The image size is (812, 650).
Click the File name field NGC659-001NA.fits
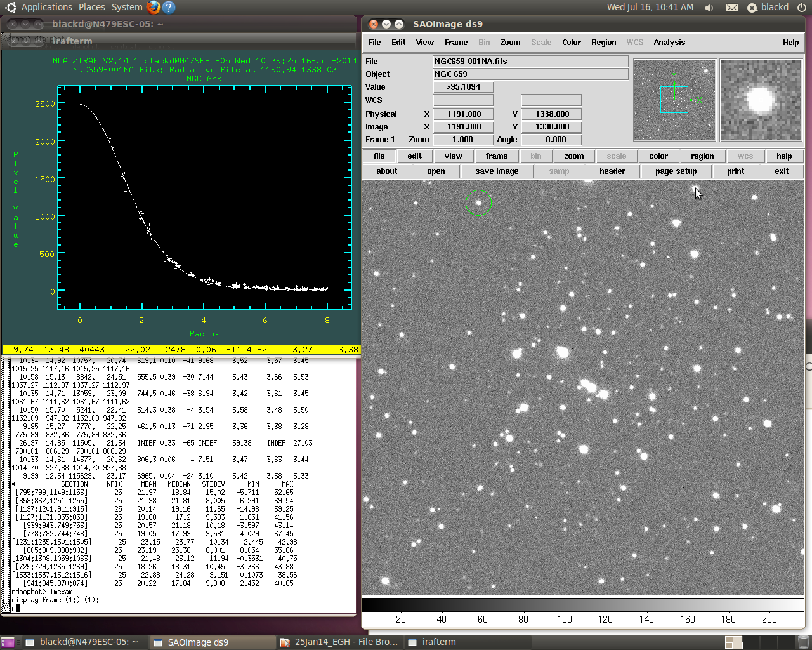tap(530, 62)
